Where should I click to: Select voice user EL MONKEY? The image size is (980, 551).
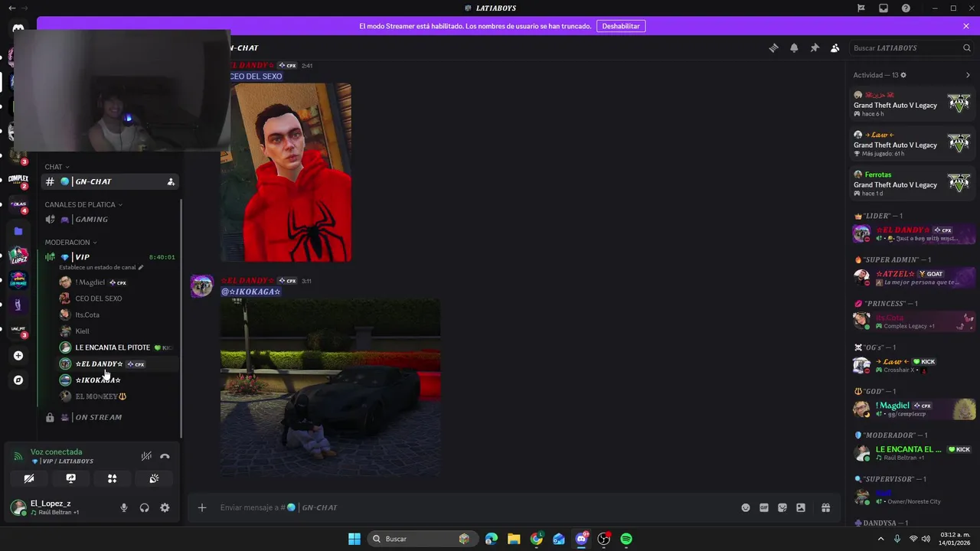click(x=119, y=396)
